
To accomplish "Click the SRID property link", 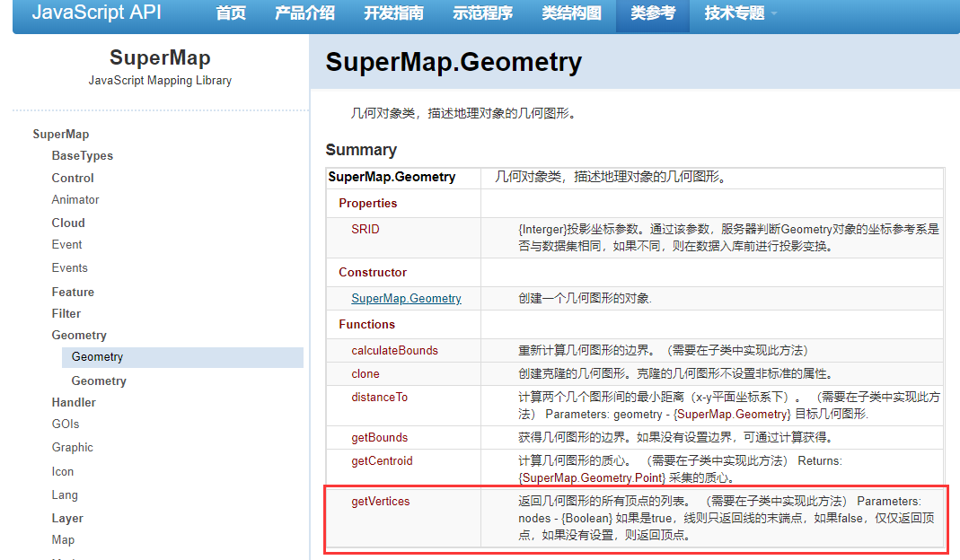I will [366, 229].
